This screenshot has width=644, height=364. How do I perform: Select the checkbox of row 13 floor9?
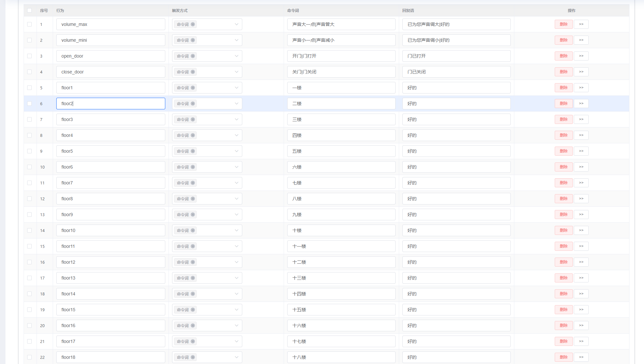29,215
